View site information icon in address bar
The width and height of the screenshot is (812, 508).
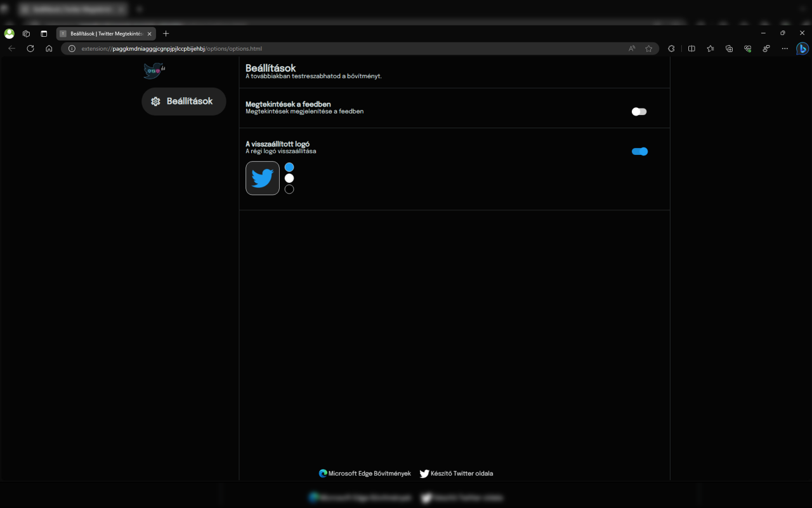pos(71,48)
